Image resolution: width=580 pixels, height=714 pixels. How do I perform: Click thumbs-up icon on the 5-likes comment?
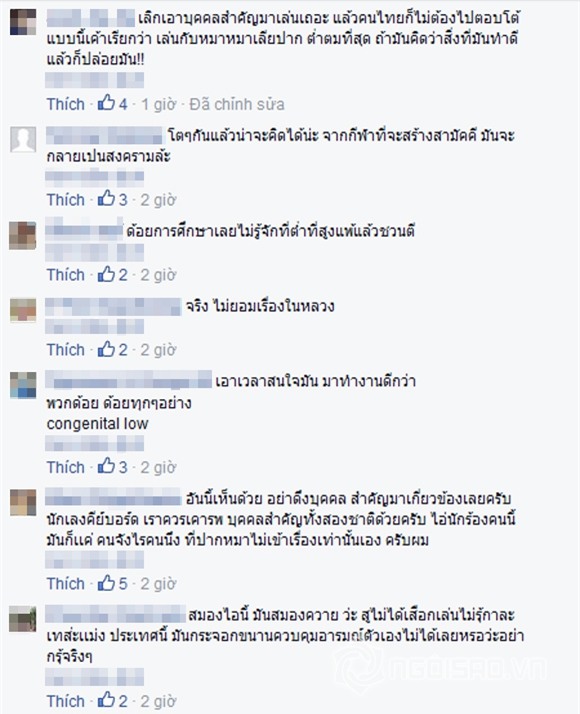pyautogui.click(x=107, y=582)
